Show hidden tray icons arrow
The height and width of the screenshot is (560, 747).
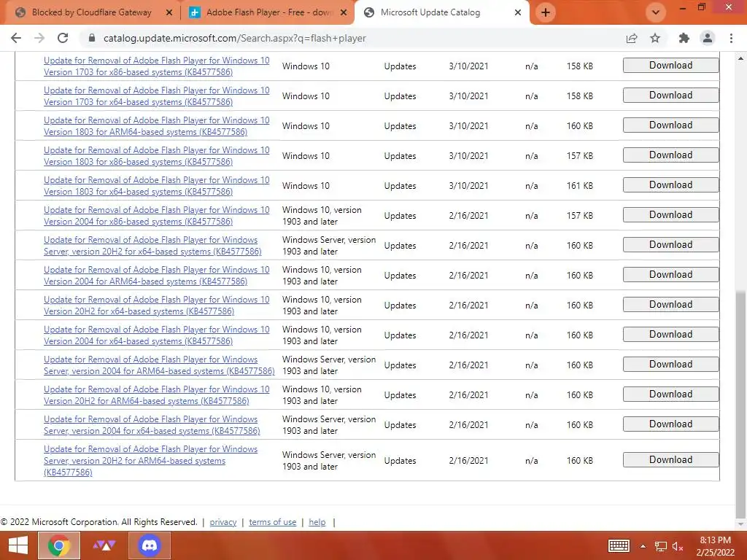click(643, 546)
